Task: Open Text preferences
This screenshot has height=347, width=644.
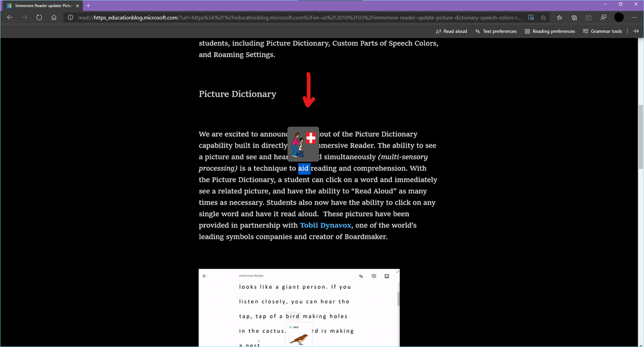Action: [496, 31]
